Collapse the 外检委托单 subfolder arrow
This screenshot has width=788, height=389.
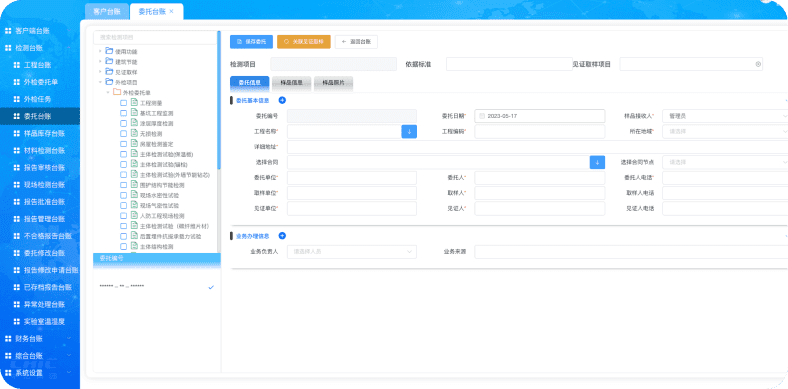(108, 92)
